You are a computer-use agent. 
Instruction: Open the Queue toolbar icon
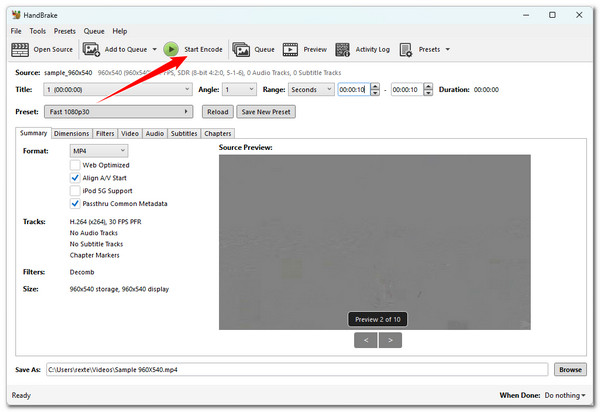[x=241, y=49]
